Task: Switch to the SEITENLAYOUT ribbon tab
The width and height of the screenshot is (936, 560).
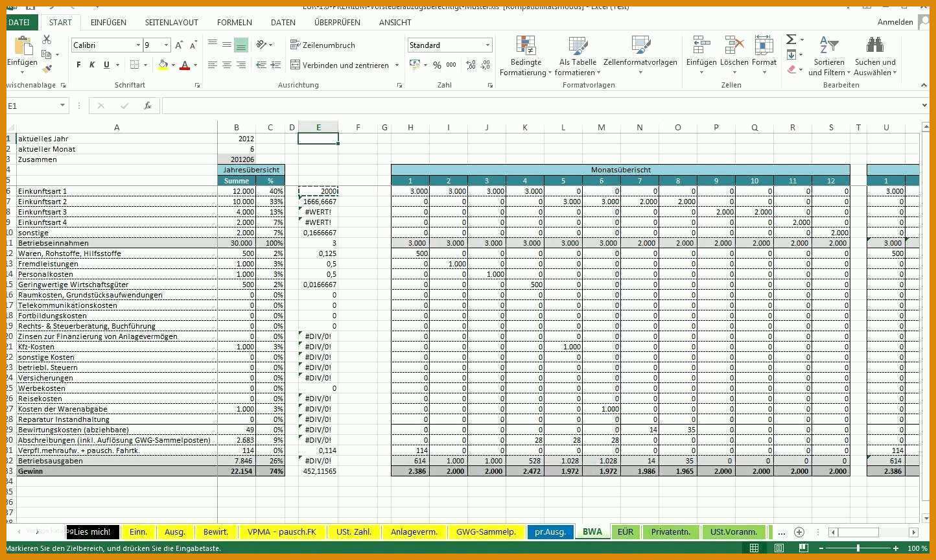Action: [171, 22]
